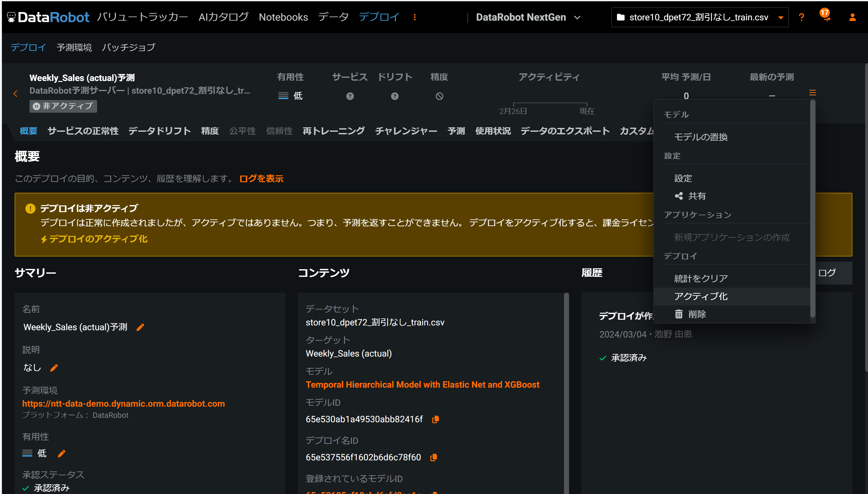Screen dimensions: 868x494
Task: Switch to the データドリフト tab
Action: point(159,131)
